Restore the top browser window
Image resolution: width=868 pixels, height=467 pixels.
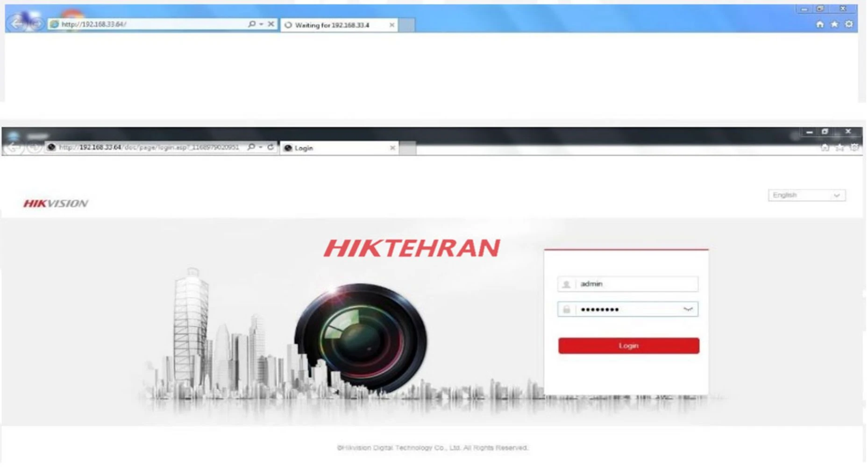coord(820,9)
